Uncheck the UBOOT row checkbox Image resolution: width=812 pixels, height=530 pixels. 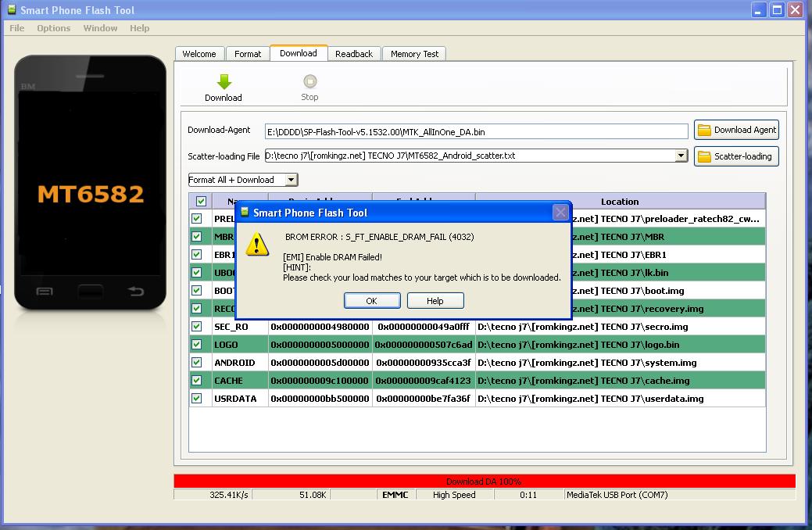pyautogui.click(x=197, y=273)
